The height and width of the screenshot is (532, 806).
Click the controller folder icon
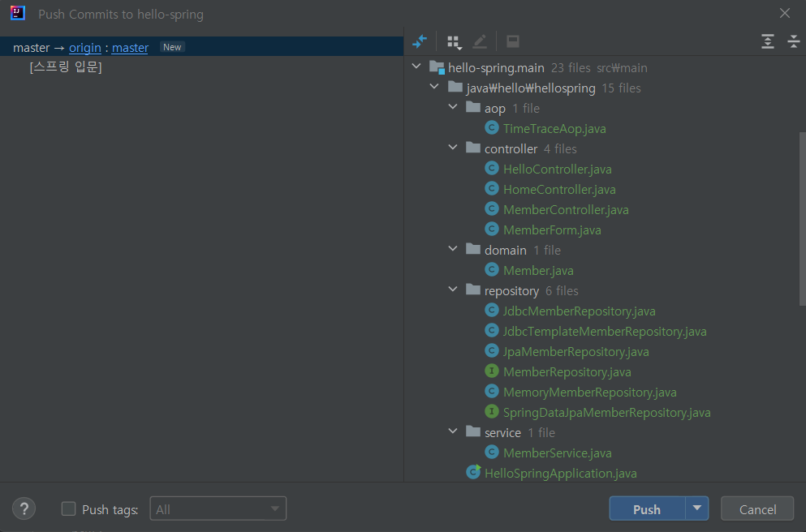pyautogui.click(x=473, y=148)
